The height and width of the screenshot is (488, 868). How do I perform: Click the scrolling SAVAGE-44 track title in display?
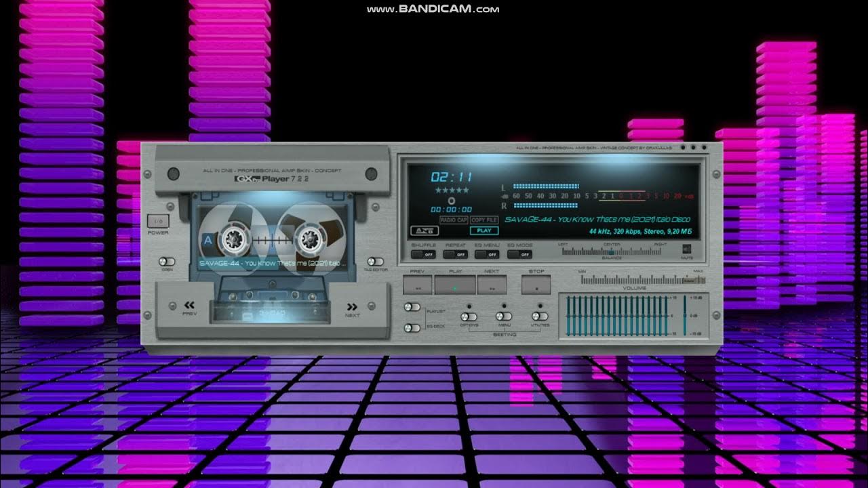597,219
